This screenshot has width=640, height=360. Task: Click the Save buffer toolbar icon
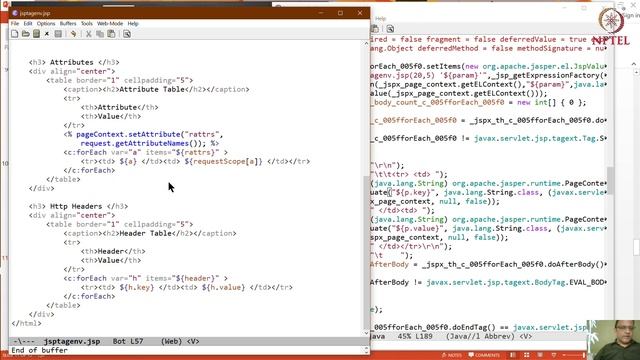pyautogui.click(x=58, y=34)
